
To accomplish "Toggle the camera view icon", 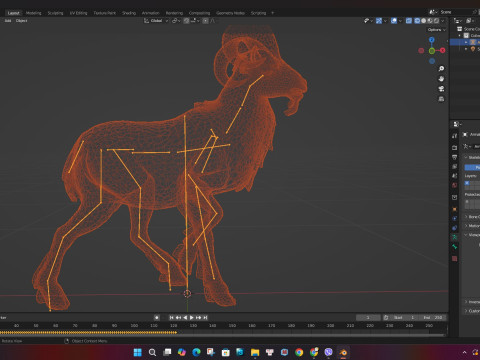I will tap(441, 89).
